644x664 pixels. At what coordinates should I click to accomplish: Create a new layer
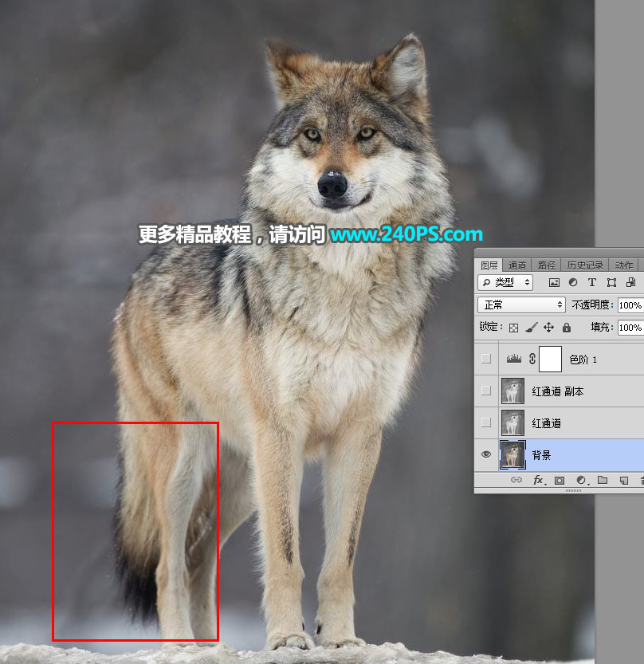[623, 481]
